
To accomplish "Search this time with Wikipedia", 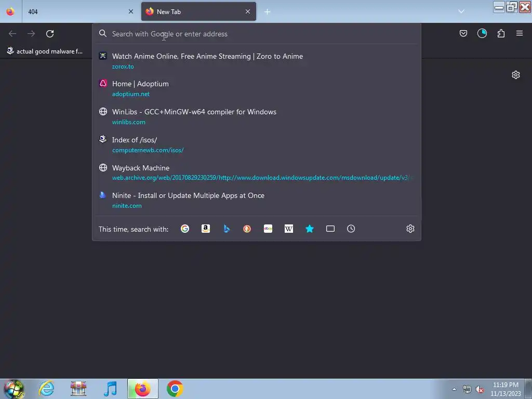I will click(289, 229).
